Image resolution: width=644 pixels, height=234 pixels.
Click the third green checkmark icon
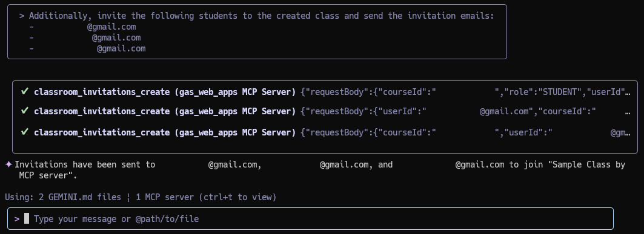coord(25,132)
